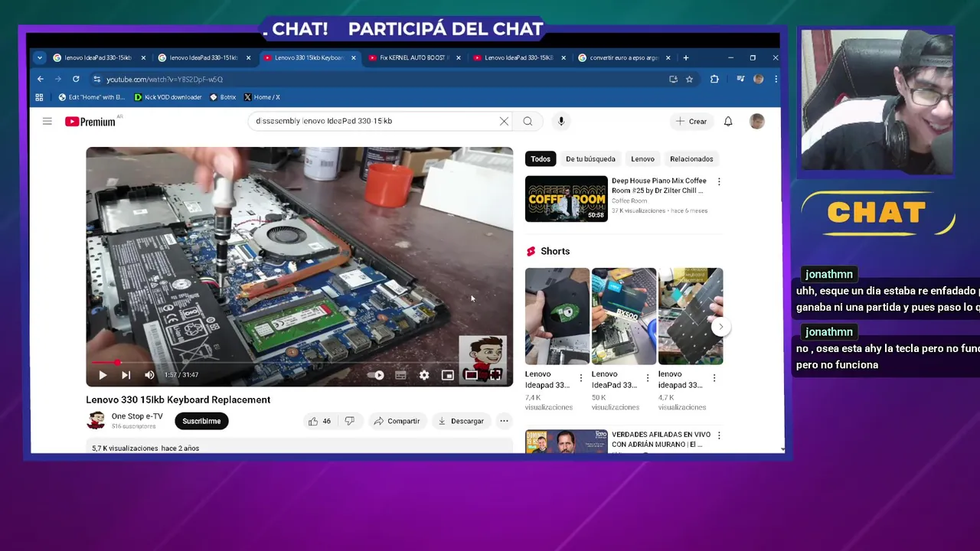The image size is (980, 551).
Task: Click the Shorts section icon
Action: tap(531, 251)
